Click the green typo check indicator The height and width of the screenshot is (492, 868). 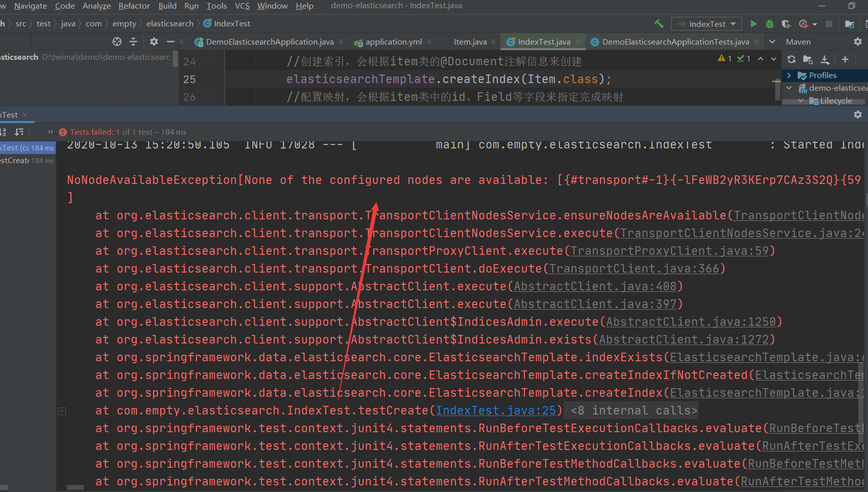[x=744, y=58]
